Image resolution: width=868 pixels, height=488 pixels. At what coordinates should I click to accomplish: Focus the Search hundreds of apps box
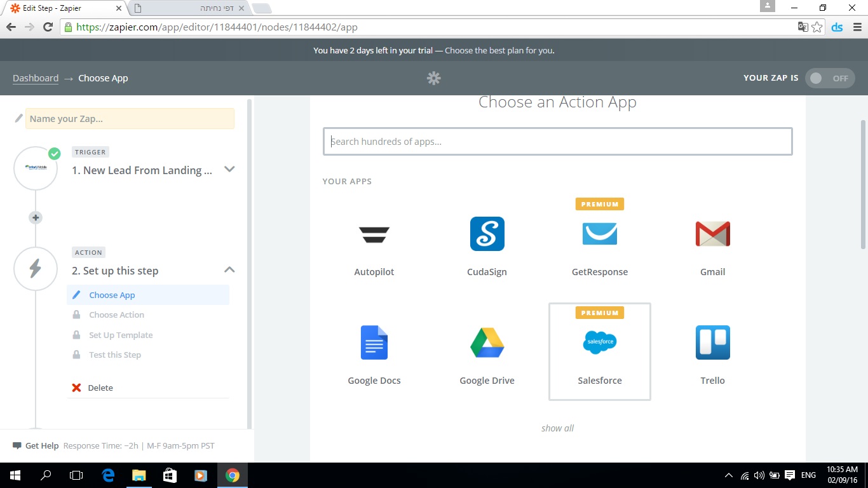558,142
